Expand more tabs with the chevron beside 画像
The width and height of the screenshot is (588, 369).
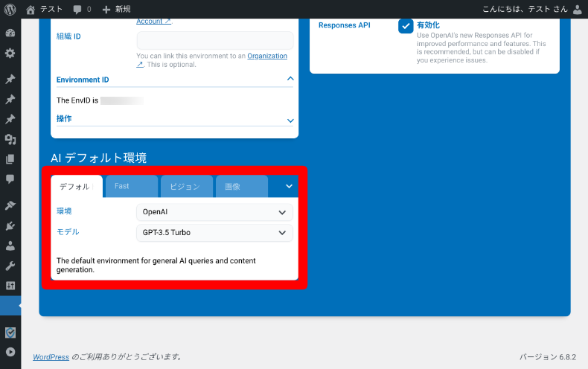289,187
